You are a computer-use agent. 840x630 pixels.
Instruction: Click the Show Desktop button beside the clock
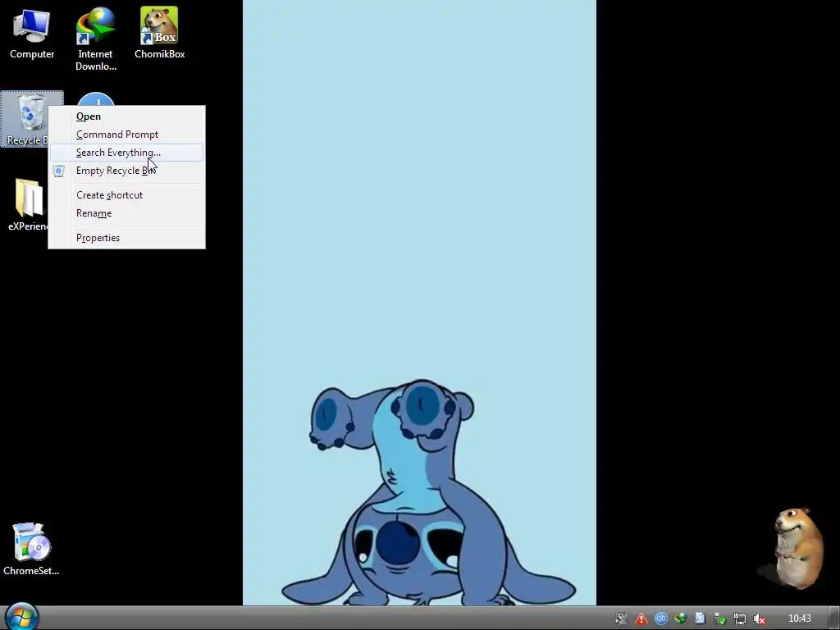point(834,619)
